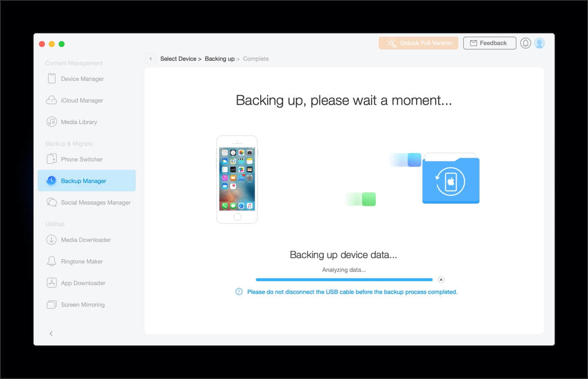Click Unlock Full Version button

coord(418,43)
